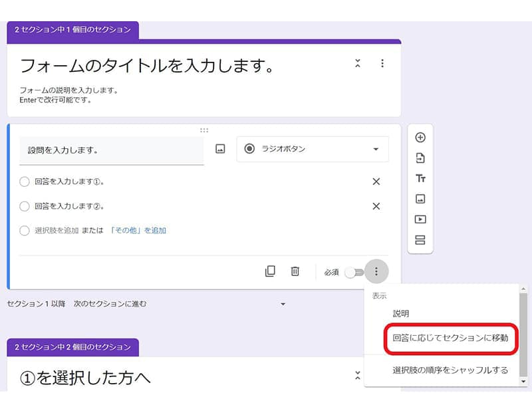532x419 pixels.
Task: Duplicate the question
Action: (270, 271)
